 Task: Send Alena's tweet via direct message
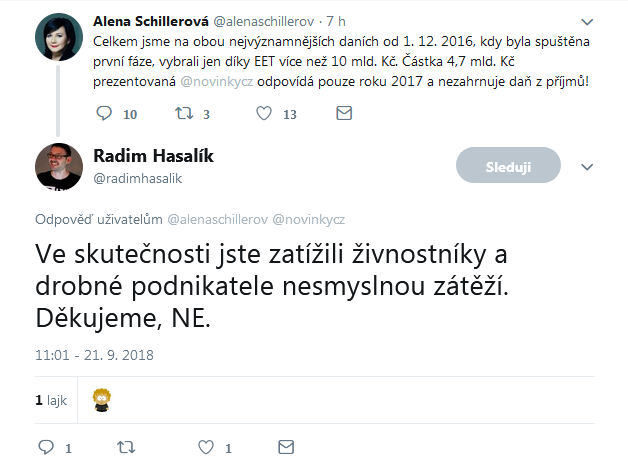click(343, 114)
